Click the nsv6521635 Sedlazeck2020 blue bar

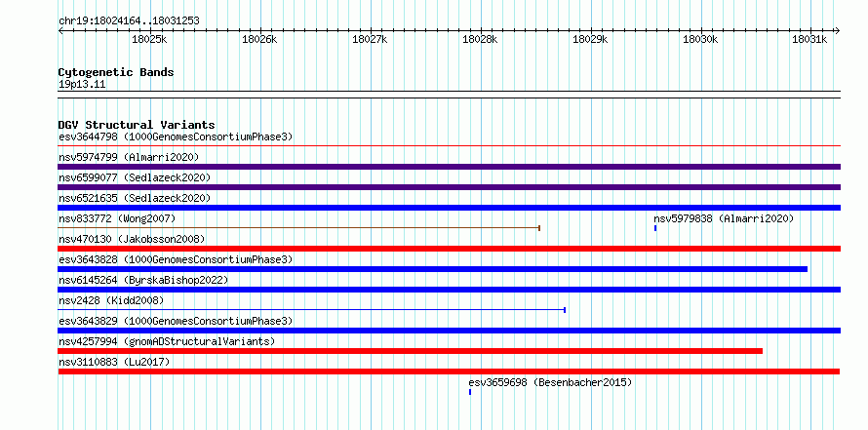449,208
